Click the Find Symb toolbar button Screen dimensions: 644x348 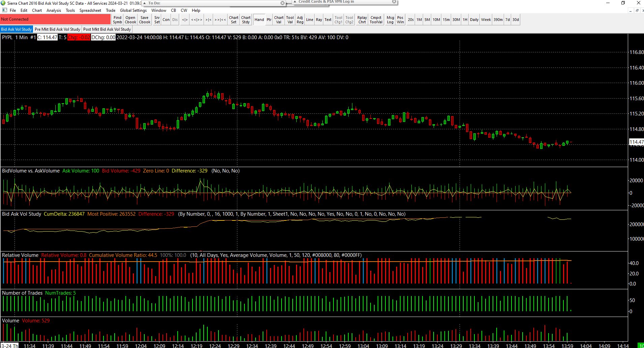118,20
